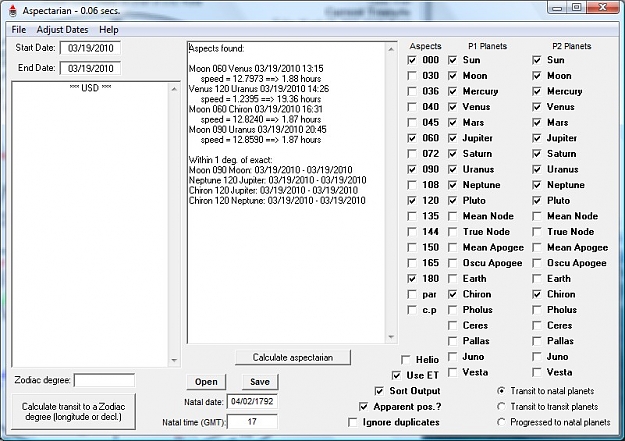Click the results pane scroll up arrow
The width and height of the screenshot is (625, 441).
click(391, 49)
